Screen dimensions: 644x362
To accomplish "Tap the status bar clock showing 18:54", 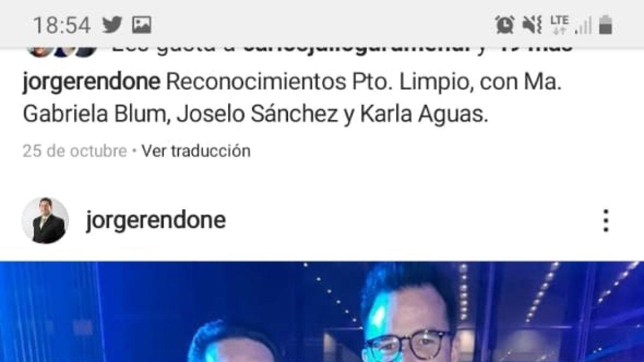I will (x=62, y=25).
